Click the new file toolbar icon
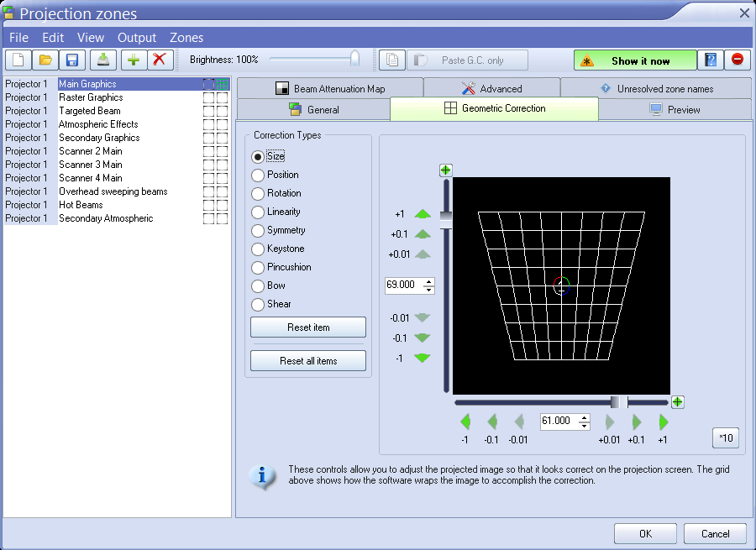 18,60
